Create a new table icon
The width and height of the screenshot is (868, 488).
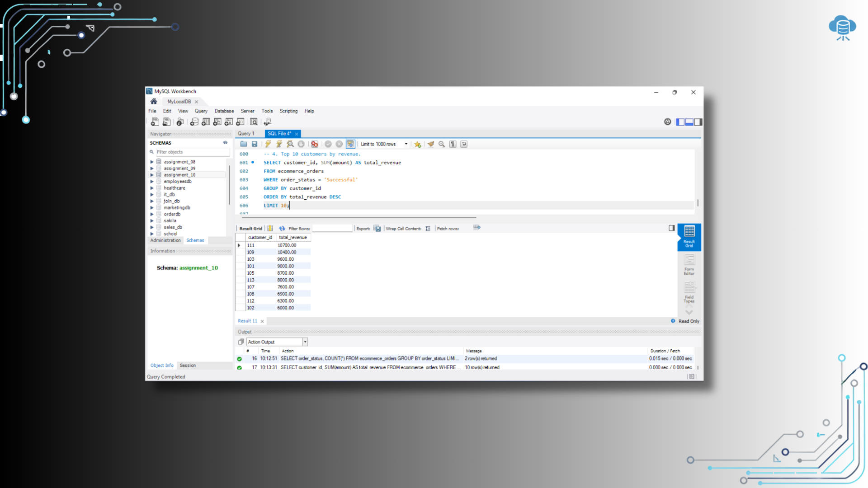click(206, 122)
